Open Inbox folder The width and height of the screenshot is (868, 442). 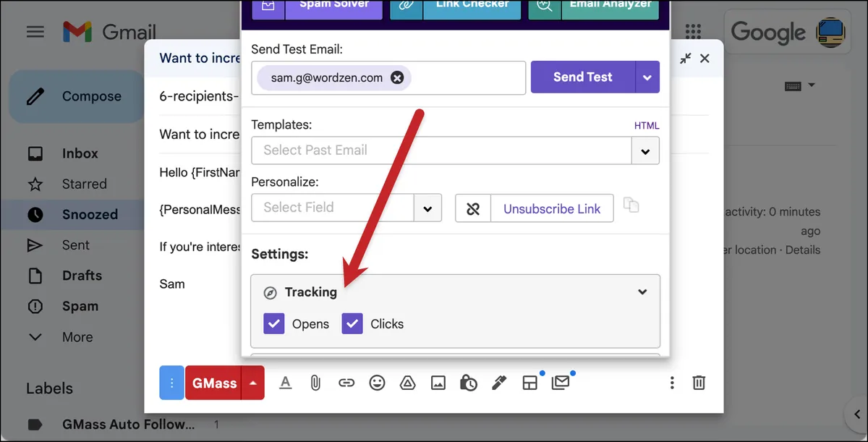80,153
